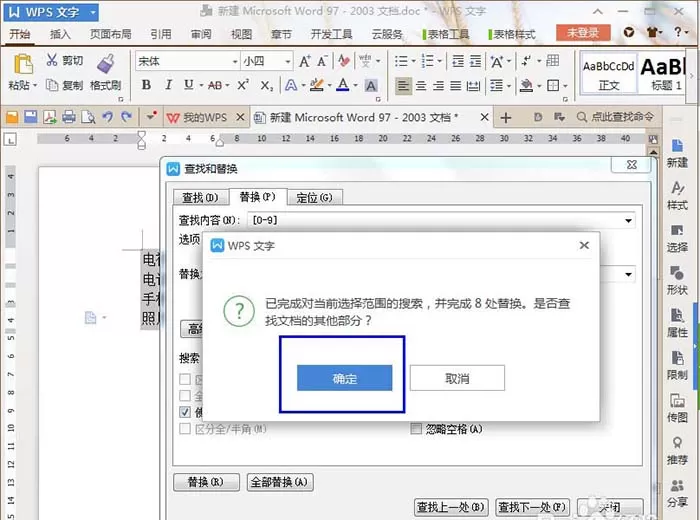Click 查找下一处(F) button
The image size is (700, 520).
tap(532, 508)
